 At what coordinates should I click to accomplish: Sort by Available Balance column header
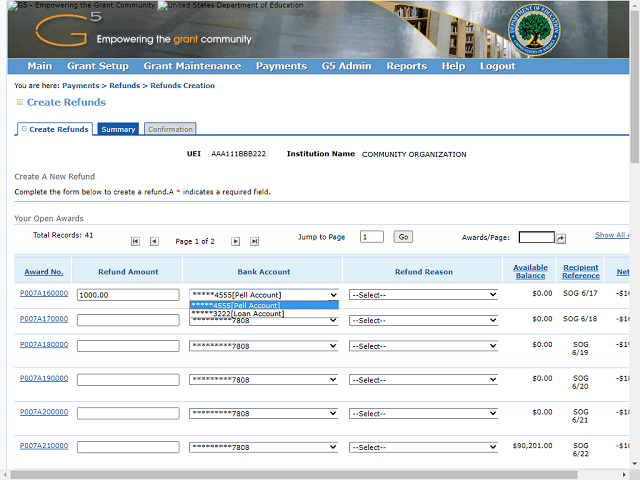tap(530, 272)
